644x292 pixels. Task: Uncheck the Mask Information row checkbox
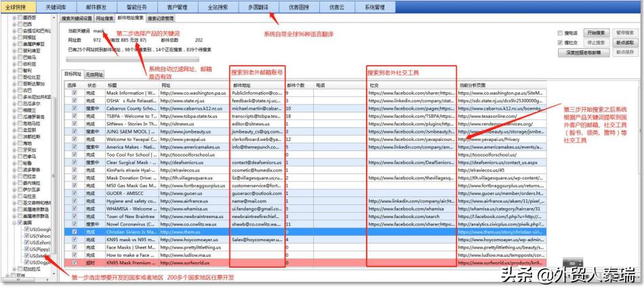click(75, 93)
